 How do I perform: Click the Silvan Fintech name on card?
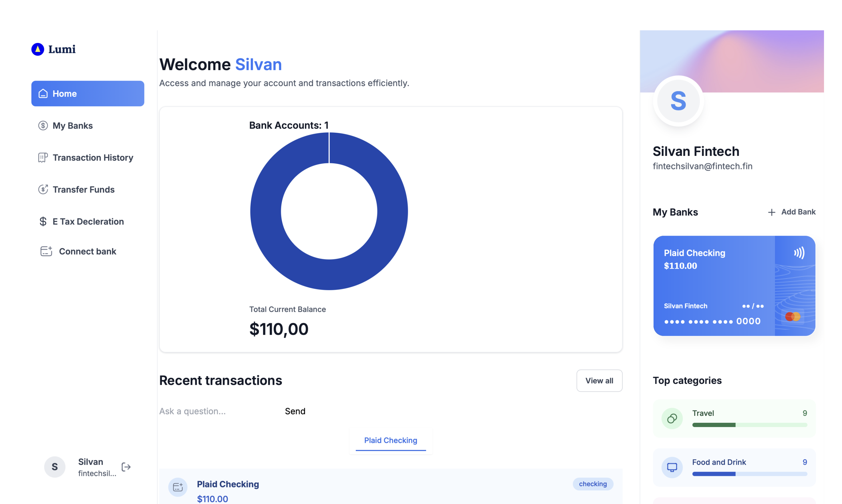(686, 306)
